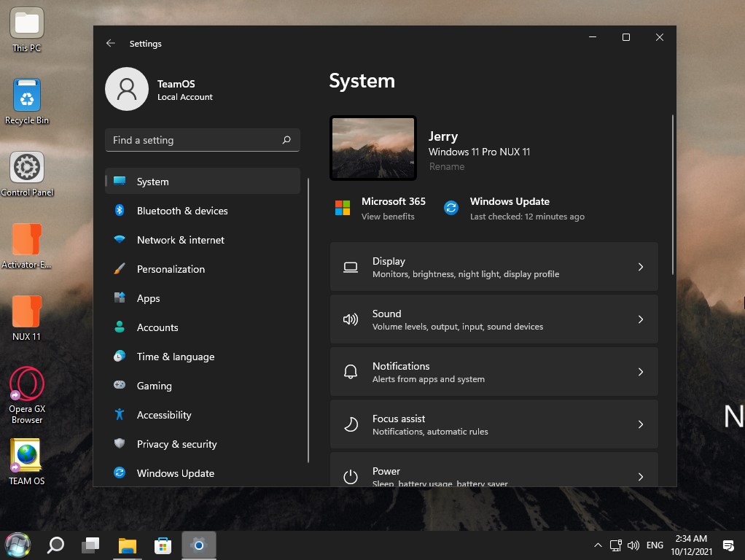This screenshot has height=560, width=745.
Task: Click the Microsoft 365 logo icon
Action: [343, 208]
